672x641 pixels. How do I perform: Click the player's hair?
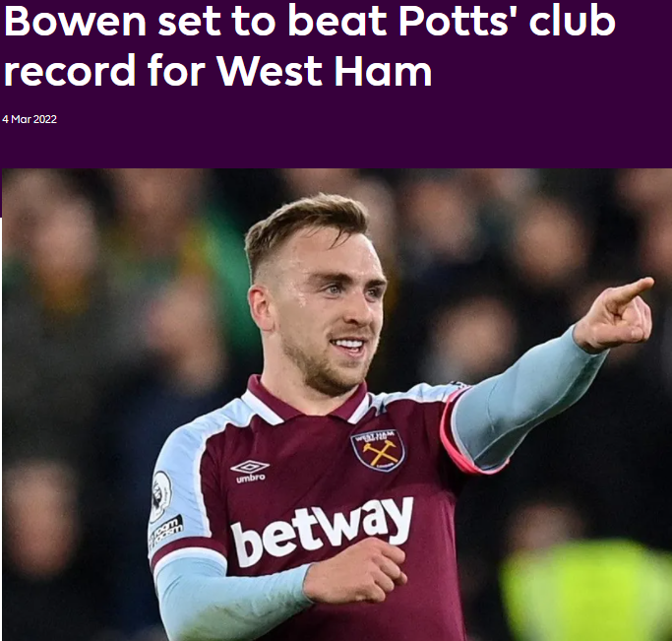[304, 227]
